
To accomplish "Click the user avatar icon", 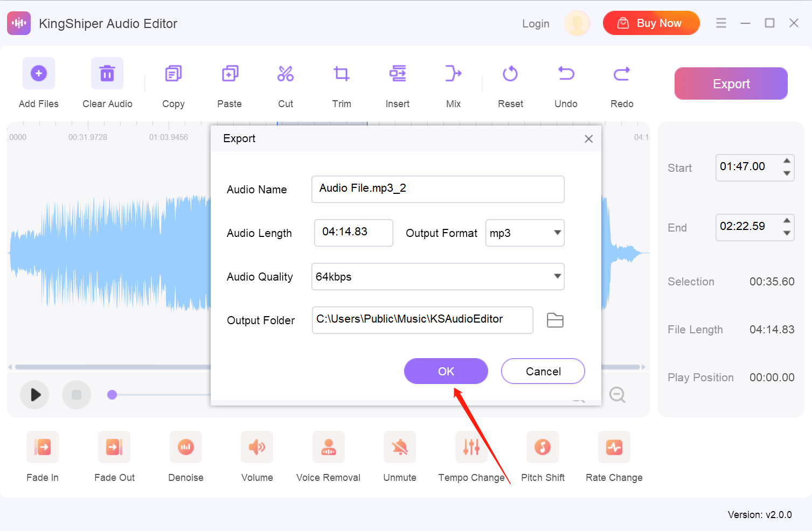I will (x=577, y=23).
